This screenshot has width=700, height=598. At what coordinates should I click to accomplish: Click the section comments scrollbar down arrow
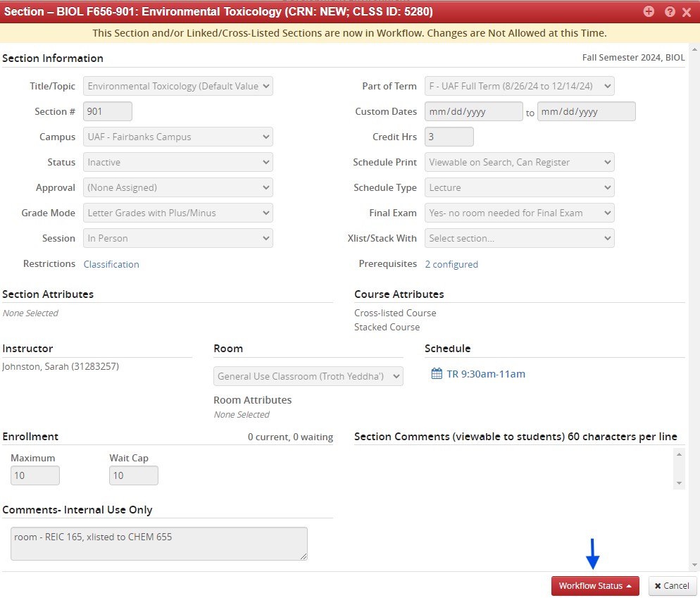[679, 483]
